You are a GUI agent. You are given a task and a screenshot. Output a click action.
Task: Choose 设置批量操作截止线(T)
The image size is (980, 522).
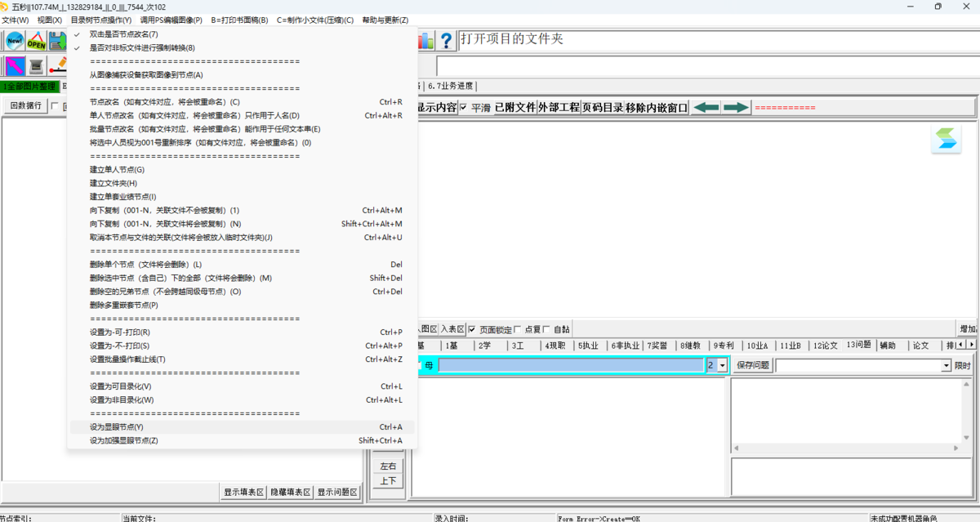click(x=243, y=359)
